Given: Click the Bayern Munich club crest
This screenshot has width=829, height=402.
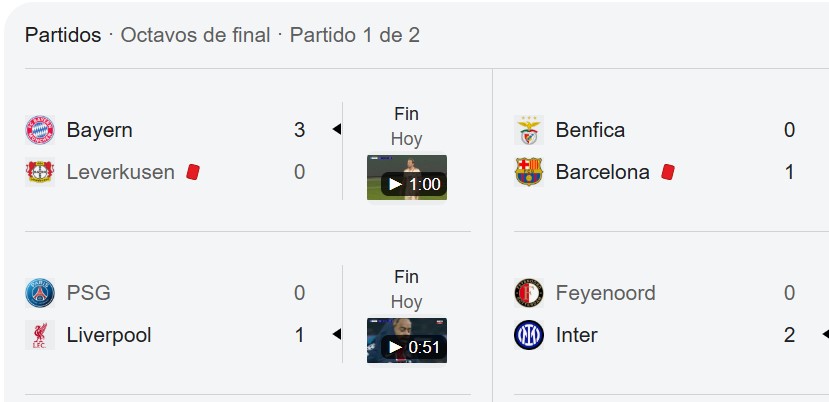Looking at the screenshot, I should (x=40, y=130).
